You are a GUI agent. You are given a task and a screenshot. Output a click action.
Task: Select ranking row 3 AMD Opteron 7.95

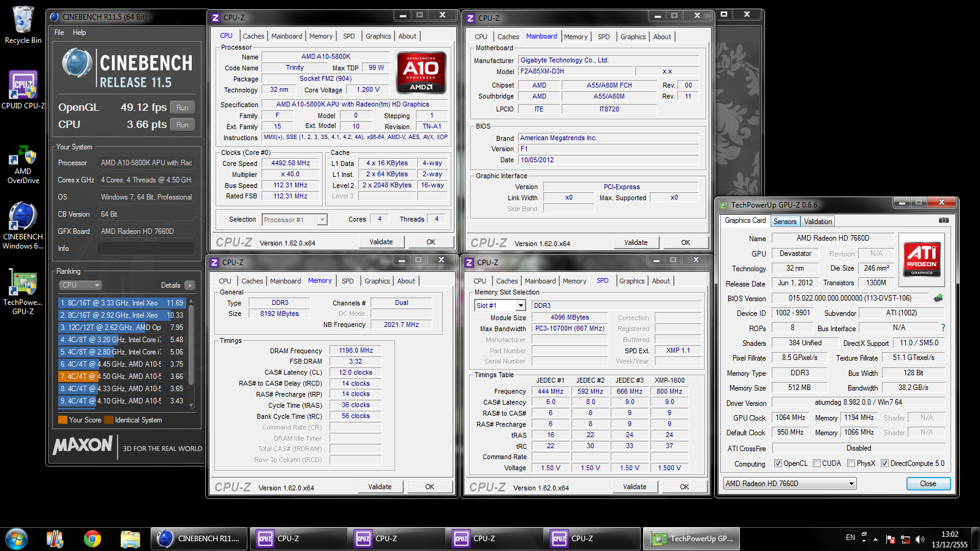122,328
